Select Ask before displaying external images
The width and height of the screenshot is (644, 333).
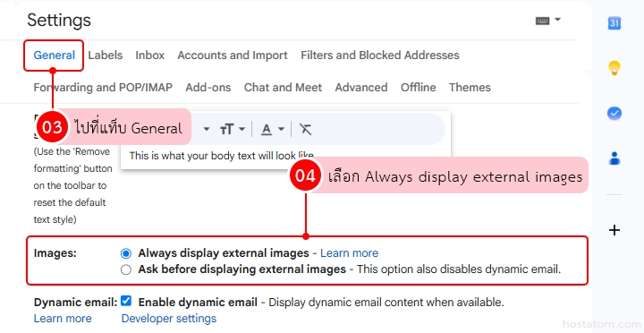tap(126, 269)
